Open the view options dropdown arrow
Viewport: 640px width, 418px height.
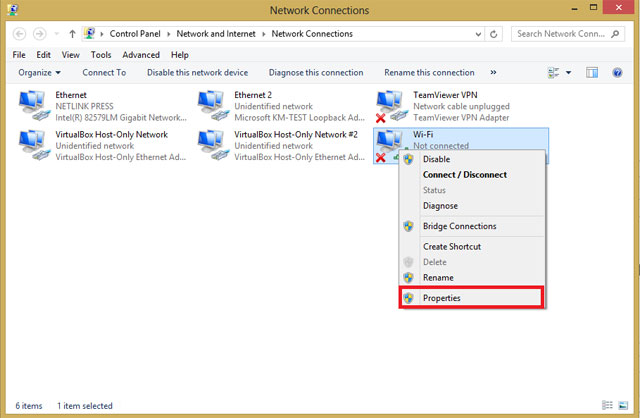(568, 73)
